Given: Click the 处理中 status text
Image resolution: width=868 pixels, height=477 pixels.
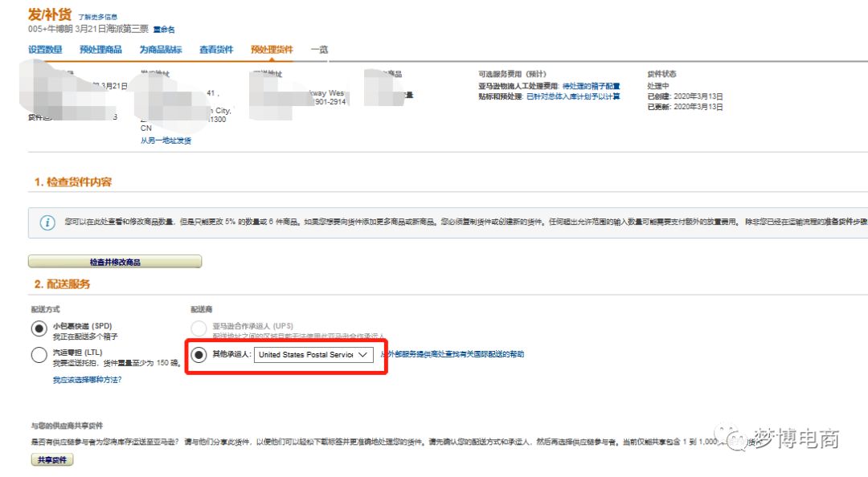Looking at the screenshot, I should click(658, 86).
